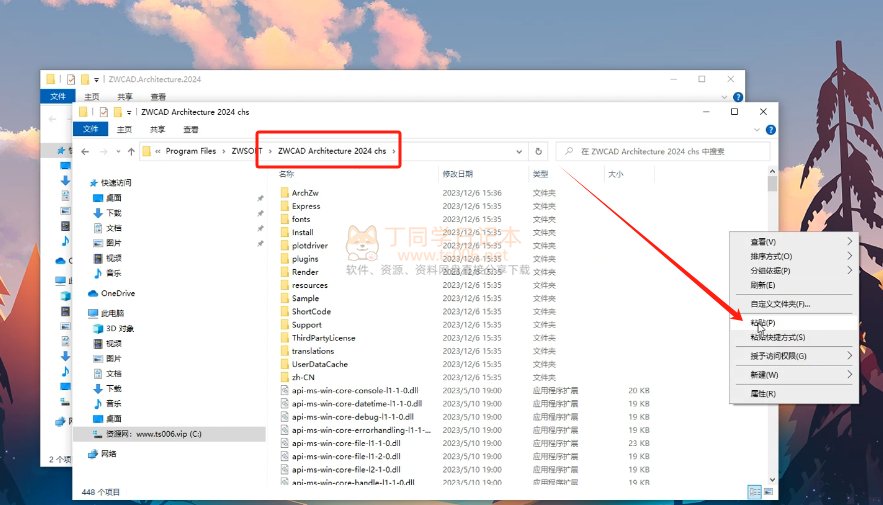Open the address bar history dropdown
The width and height of the screenshot is (883, 505).
[x=519, y=151]
